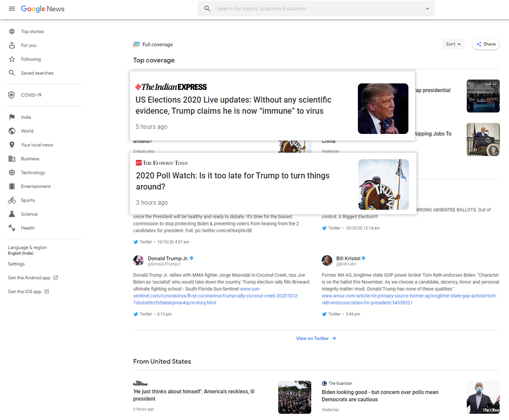Screen dimensions: 509x420
Task: Open Biden looking good Guardian article
Action: coord(380,396)
